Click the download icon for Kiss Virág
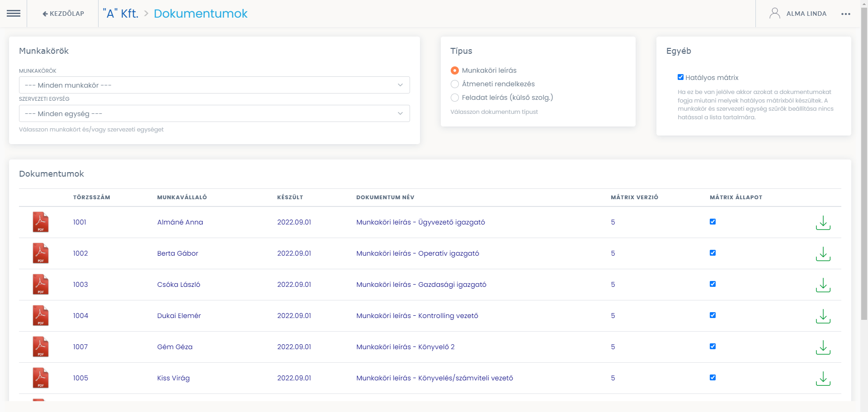868x412 pixels. point(823,379)
